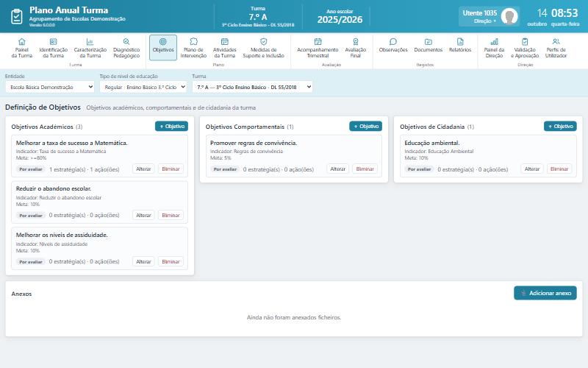This screenshot has height=368, width=588.
Task: Add objetivo to Objetivos Comportamentais
Action: (365, 127)
